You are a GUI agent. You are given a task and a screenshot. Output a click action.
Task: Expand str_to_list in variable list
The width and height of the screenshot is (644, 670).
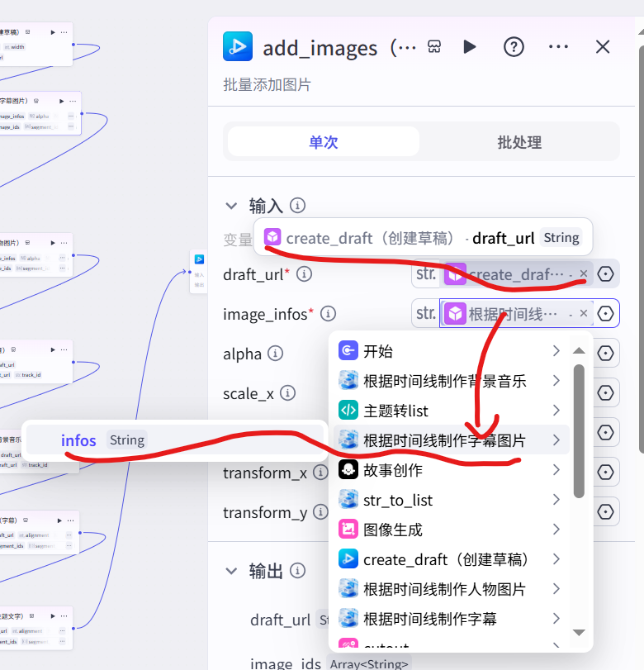pos(451,500)
